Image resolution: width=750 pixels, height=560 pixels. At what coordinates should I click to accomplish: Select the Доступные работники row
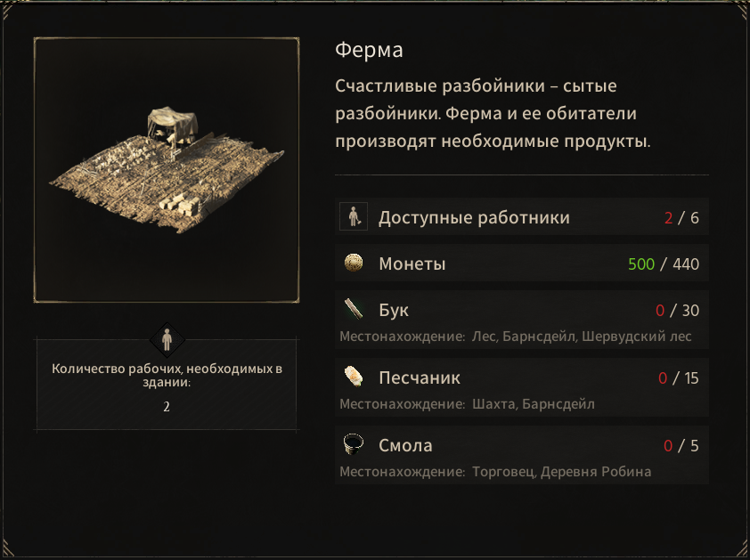[x=522, y=217]
